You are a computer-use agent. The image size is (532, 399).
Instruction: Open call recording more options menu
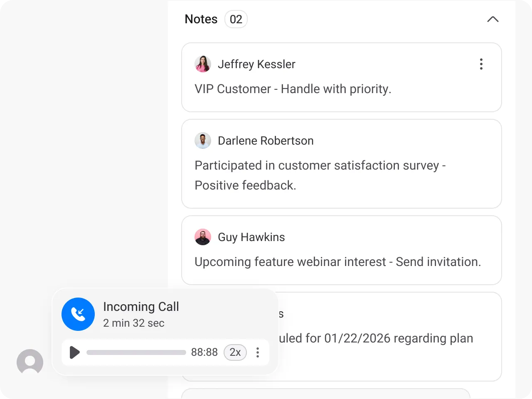click(258, 352)
